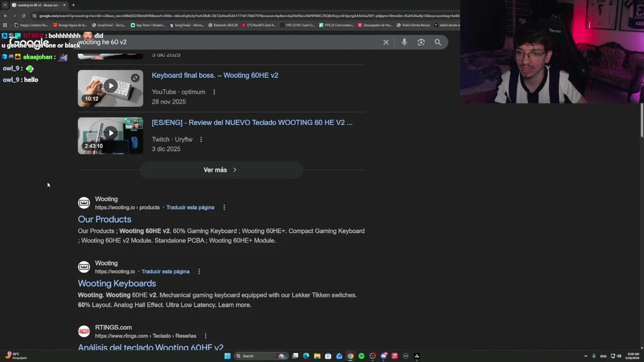This screenshot has width=644, height=362.
Task: Open the tab search dropdown arrow
Action: pyautogui.click(x=5, y=5)
